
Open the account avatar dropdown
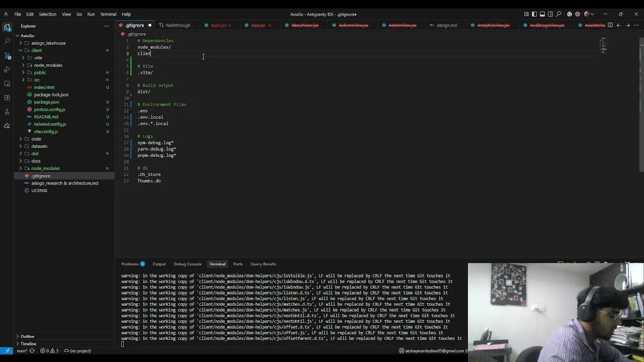[x=589, y=14]
